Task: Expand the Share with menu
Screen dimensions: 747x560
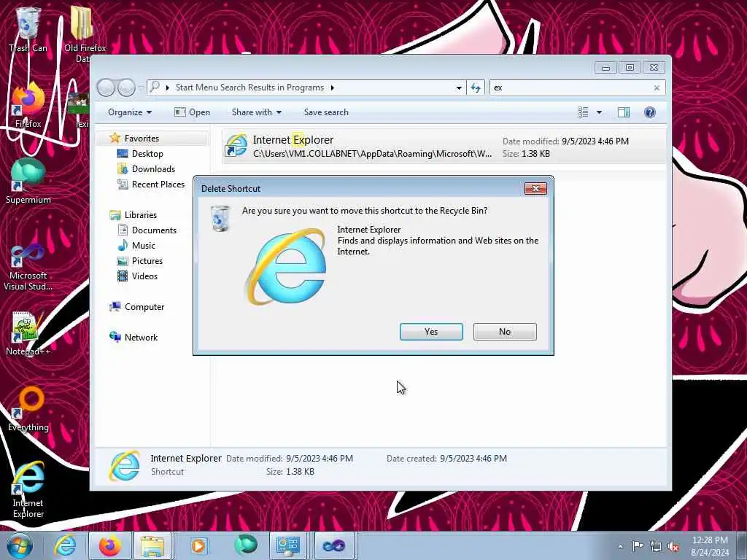Action: click(x=256, y=112)
